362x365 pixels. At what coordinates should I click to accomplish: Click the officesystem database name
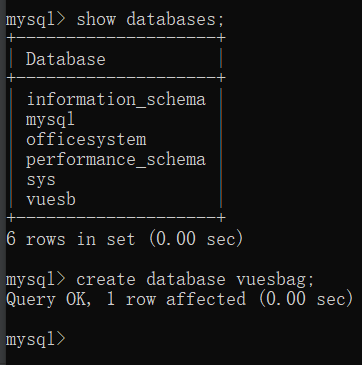coord(86,139)
